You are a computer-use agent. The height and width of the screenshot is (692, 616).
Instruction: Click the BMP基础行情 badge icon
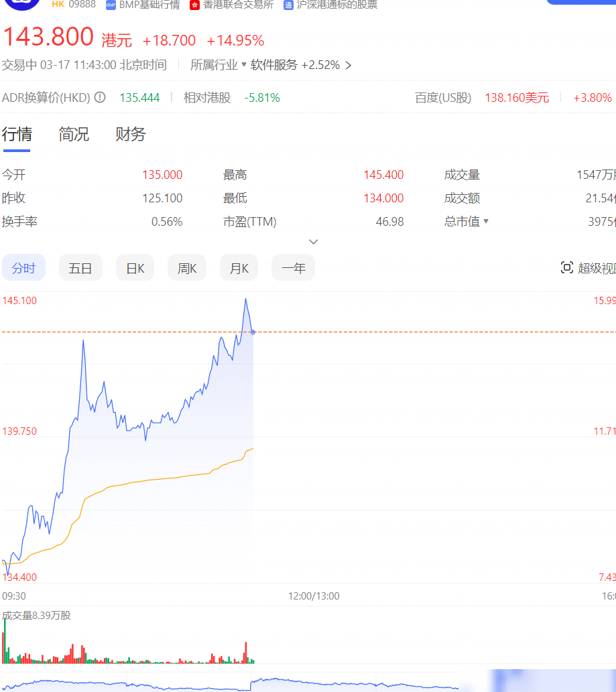[111, 5]
